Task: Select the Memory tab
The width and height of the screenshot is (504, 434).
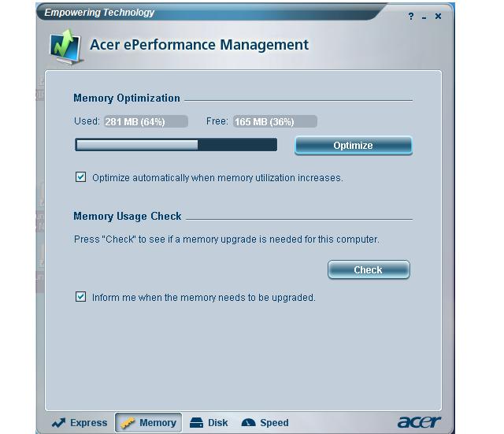Action: [149, 422]
